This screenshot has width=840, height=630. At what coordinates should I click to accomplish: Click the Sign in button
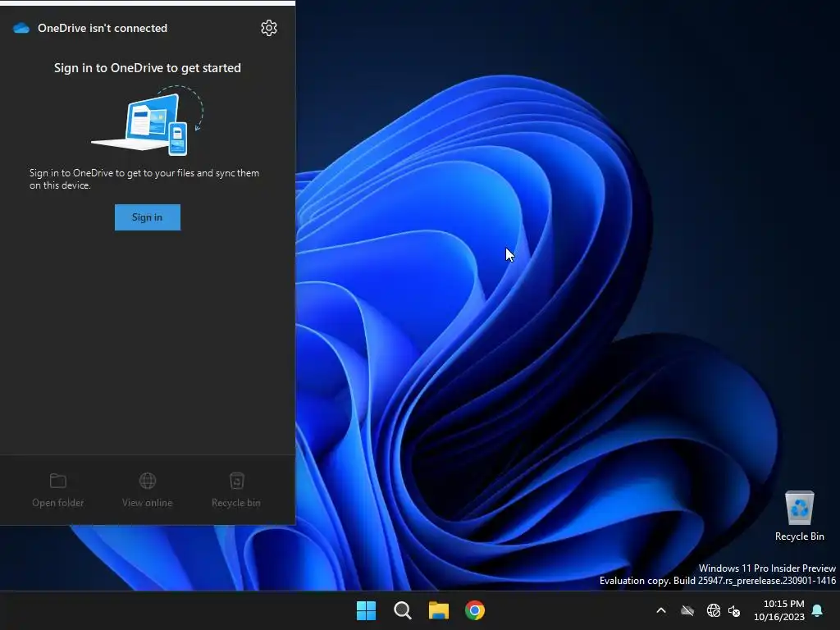tap(148, 217)
